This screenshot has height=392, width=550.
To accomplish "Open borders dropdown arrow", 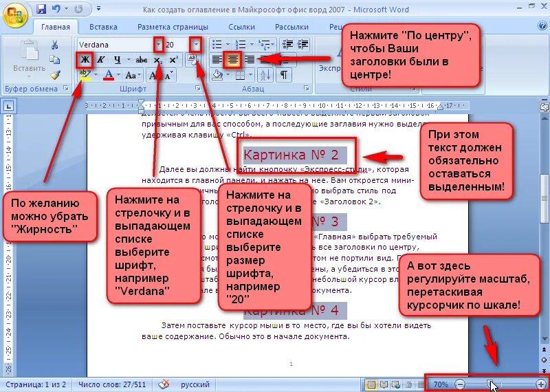I will click(x=250, y=75).
